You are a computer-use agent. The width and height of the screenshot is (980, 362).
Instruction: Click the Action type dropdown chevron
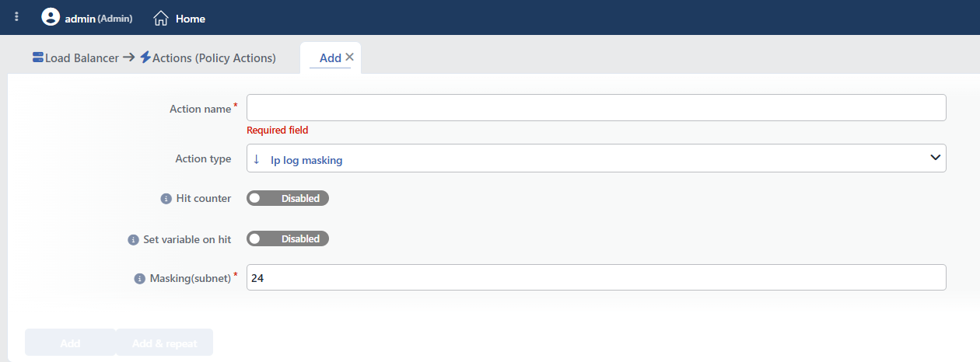click(935, 158)
